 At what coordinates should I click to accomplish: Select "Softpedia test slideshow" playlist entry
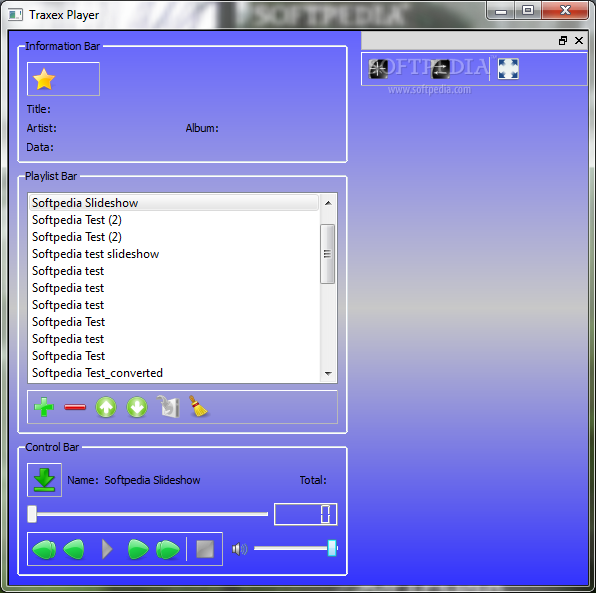[x=174, y=254]
